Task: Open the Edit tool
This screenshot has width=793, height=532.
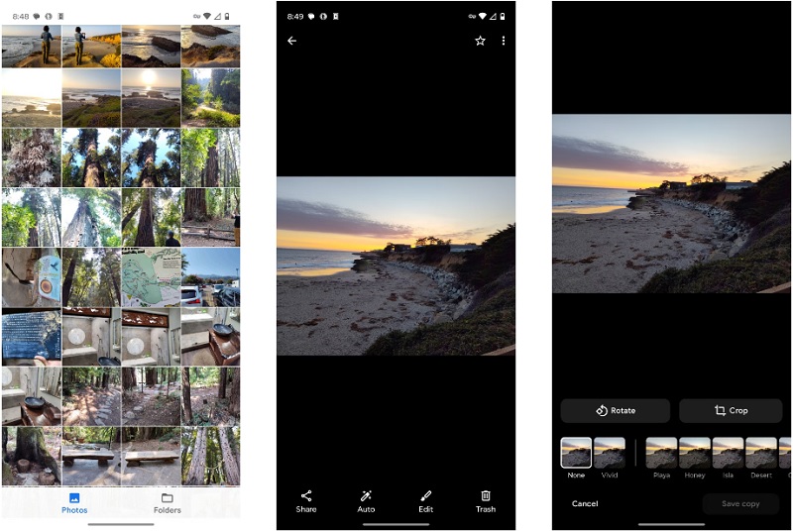Action: point(426,501)
